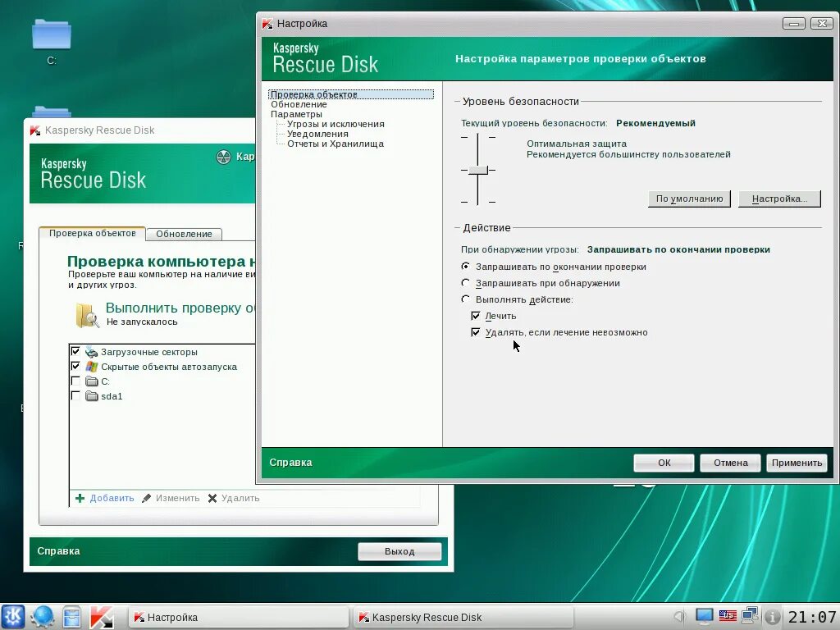Open the file manager icon in taskbar
The image size is (840, 630).
[x=71, y=617]
